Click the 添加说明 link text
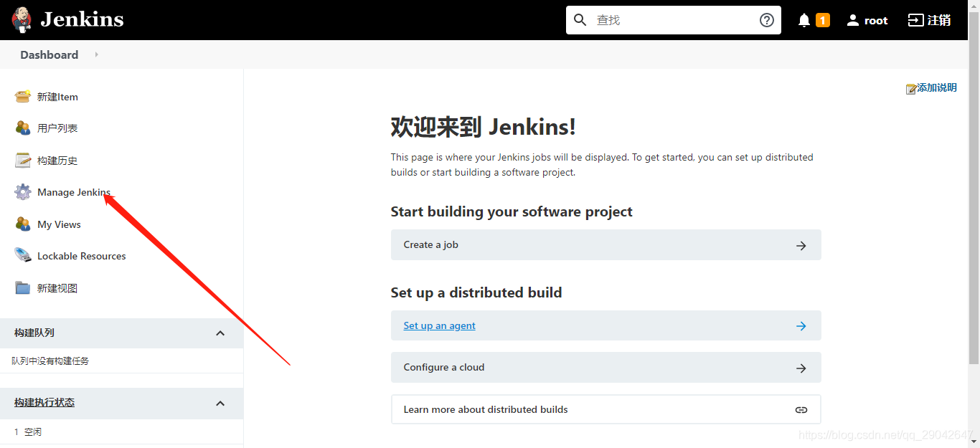The width and height of the screenshot is (980, 448). [x=937, y=87]
